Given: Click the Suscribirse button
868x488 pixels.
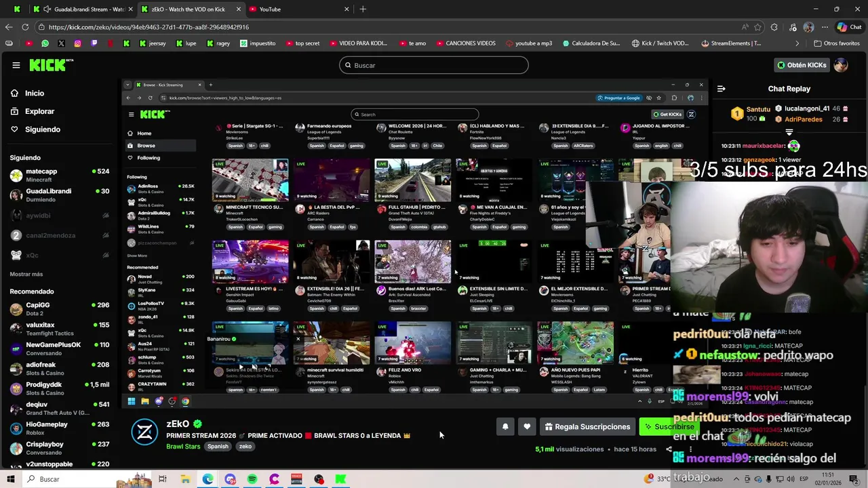Looking at the screenshot, I should 669,426.
